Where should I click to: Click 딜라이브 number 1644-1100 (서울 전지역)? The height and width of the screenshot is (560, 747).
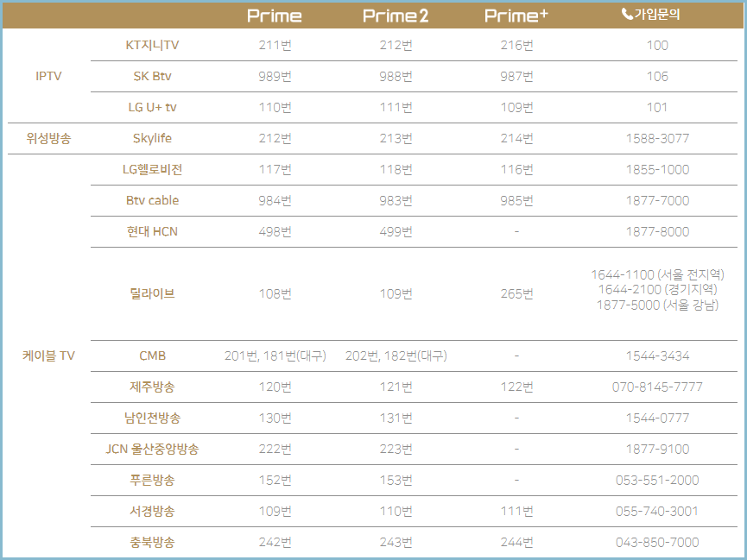pos(657,274)
